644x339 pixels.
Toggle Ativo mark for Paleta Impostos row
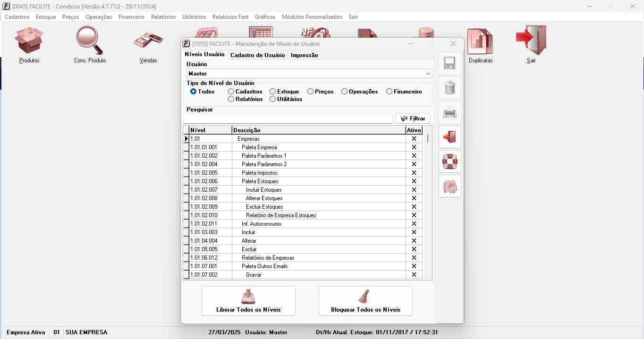pos(414,173)
